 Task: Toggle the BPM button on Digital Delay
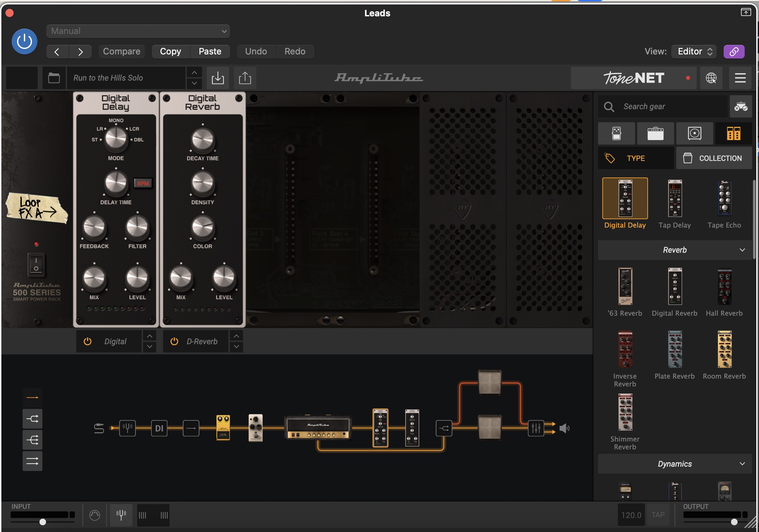pyautogui.click(x=143, y=183)
